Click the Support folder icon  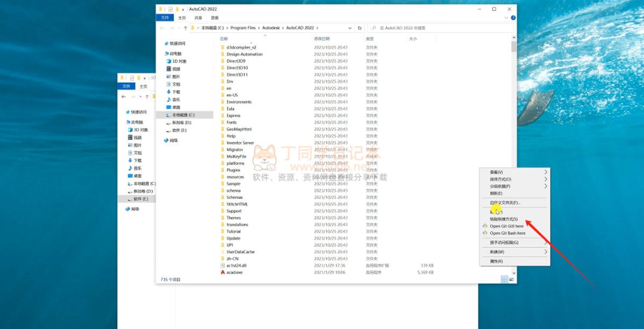223,211
